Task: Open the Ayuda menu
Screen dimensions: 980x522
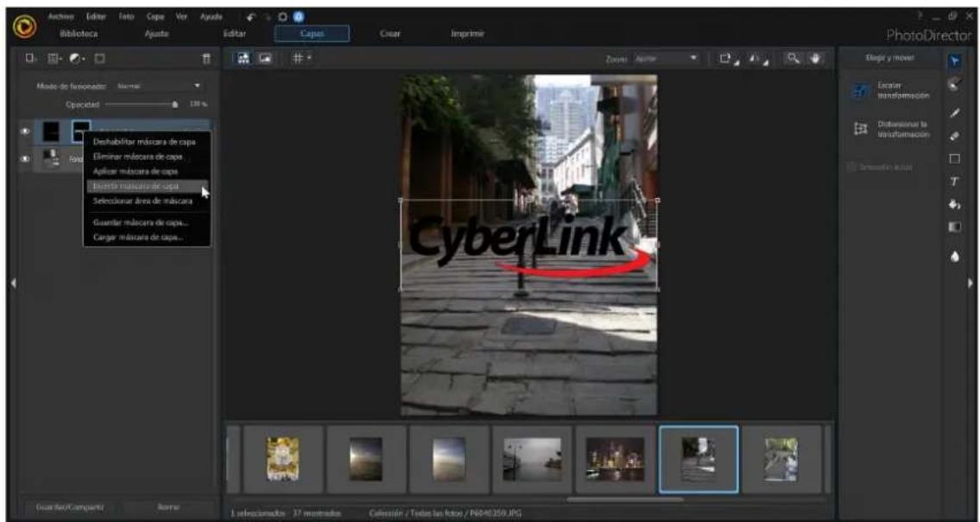Action: tap(212, 16)
